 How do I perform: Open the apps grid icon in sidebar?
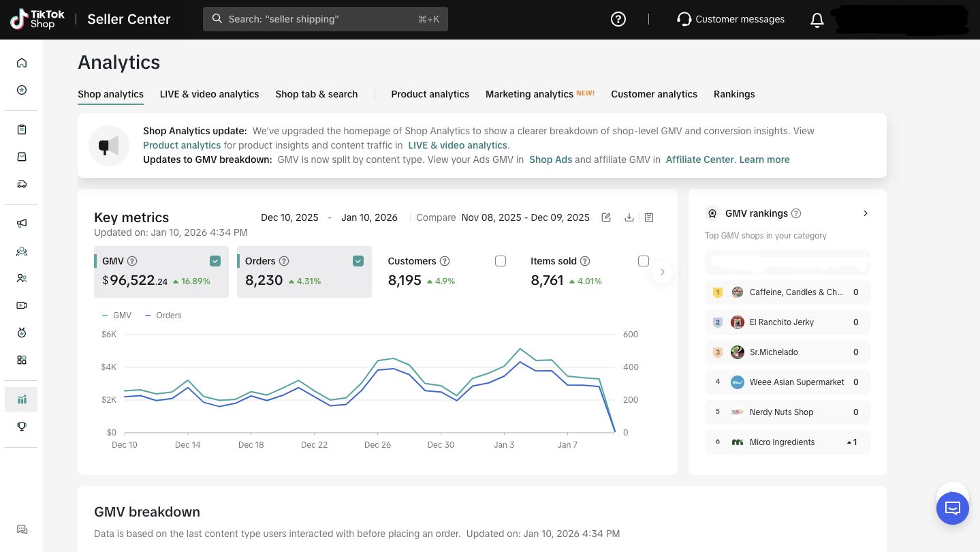[x=22, y=360]
